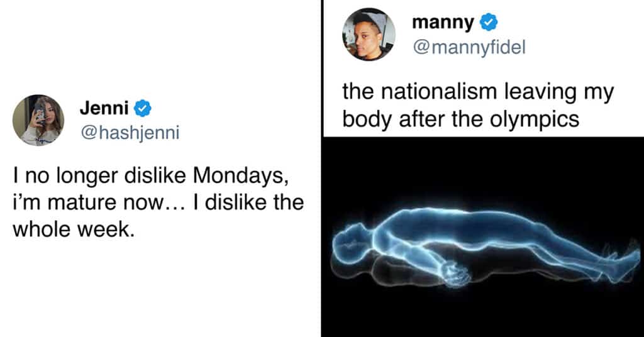Select the text "whole week."

pyautogui.click(x=74, y=229)
